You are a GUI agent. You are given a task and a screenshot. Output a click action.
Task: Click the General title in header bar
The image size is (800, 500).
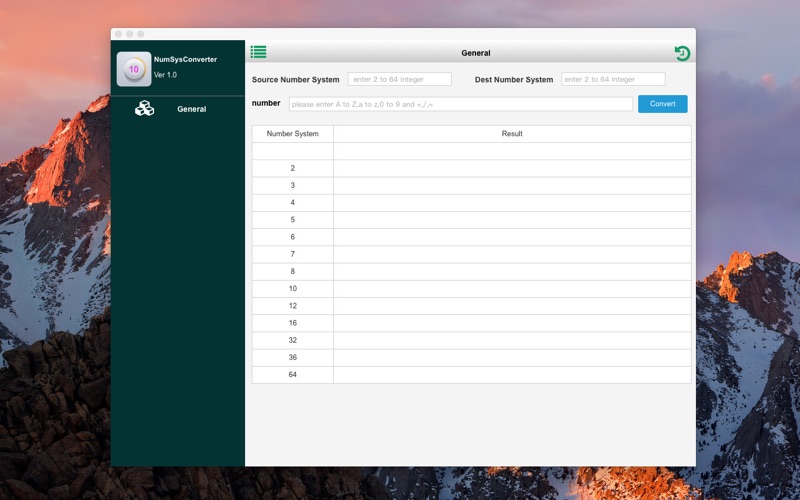pos(476,53)
